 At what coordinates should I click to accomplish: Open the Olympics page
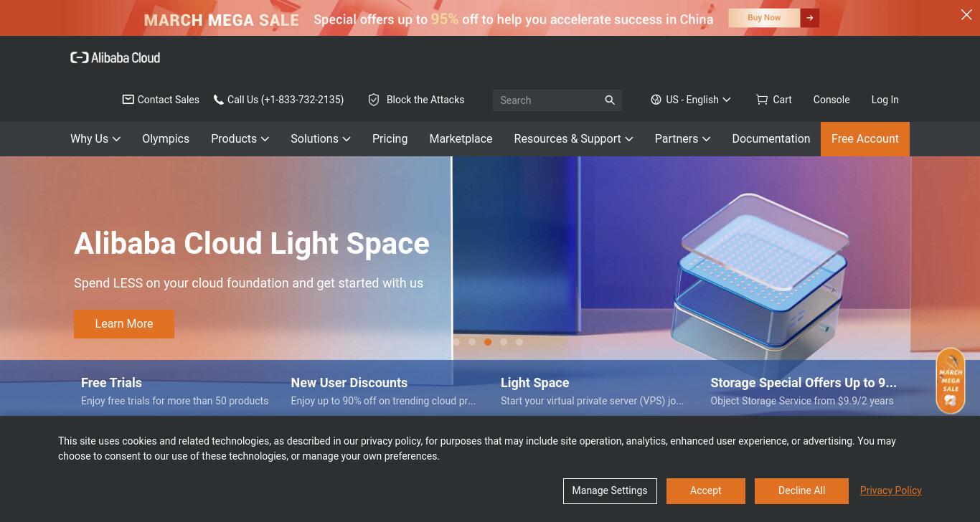tap(166, 138)
